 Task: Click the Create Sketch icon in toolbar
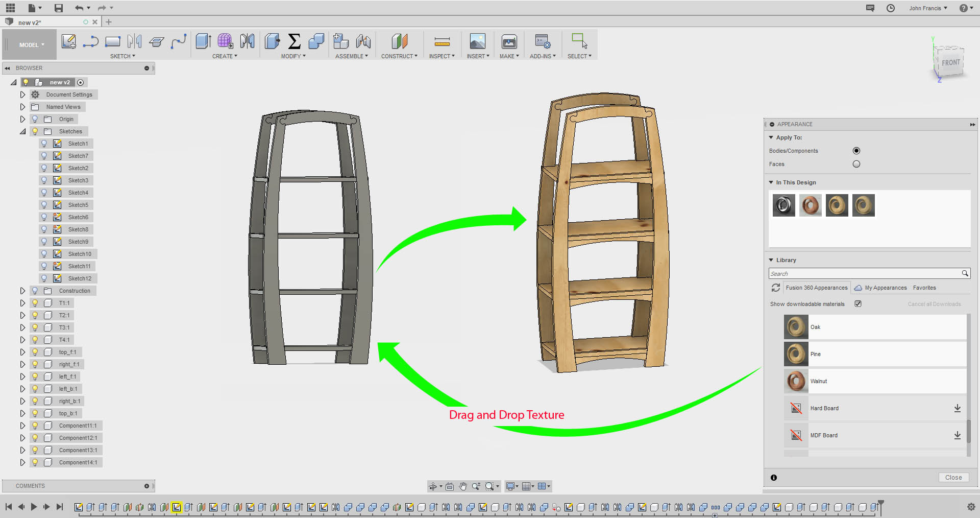coord(68,41)
